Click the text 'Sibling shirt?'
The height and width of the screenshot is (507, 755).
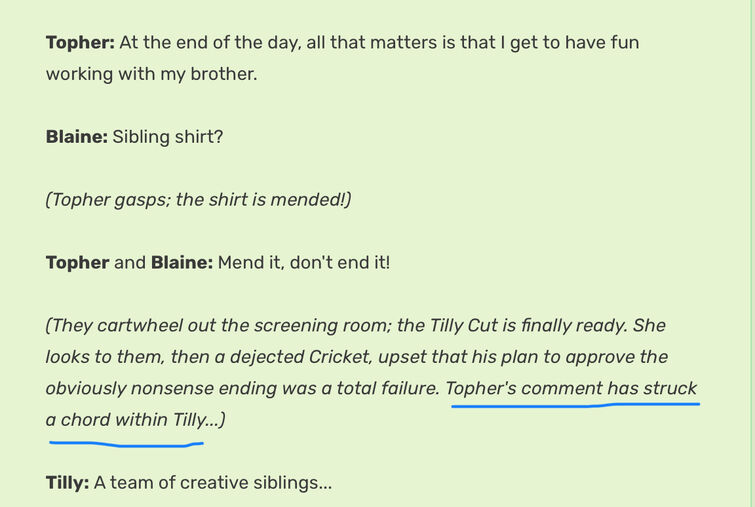(168, 137)
